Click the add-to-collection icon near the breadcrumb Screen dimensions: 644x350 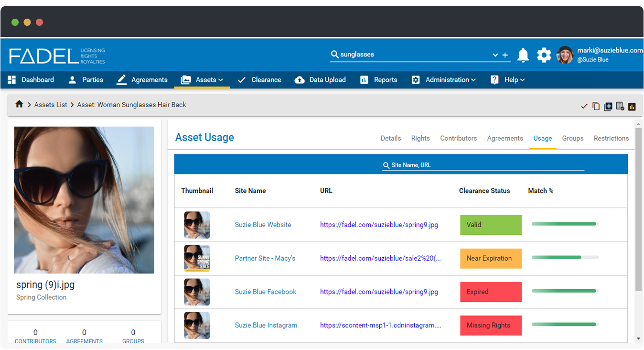[x=608, y=106]
